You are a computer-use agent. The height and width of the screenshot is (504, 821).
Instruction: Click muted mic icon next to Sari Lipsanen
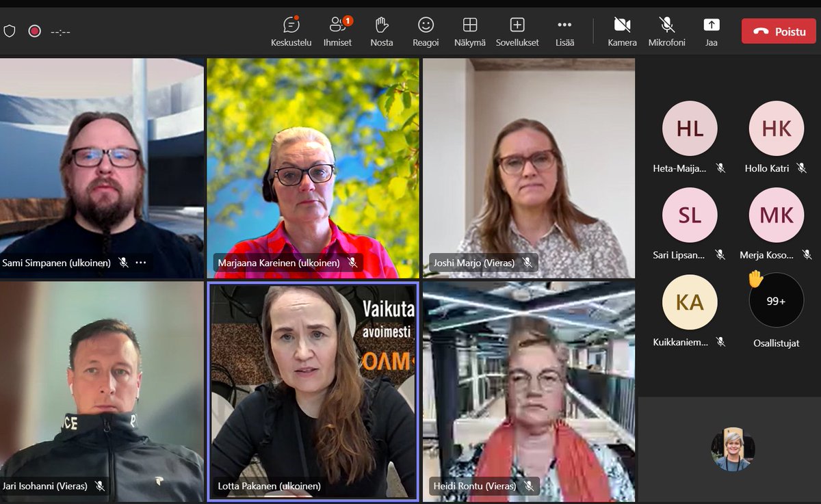click(x=720, y=254)
